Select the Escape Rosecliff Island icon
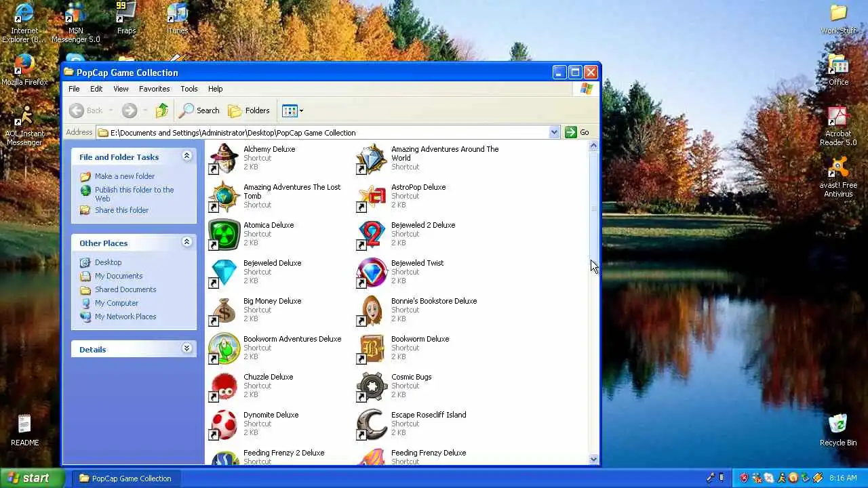Screen dimensions: 868x488 click(372, 424)
